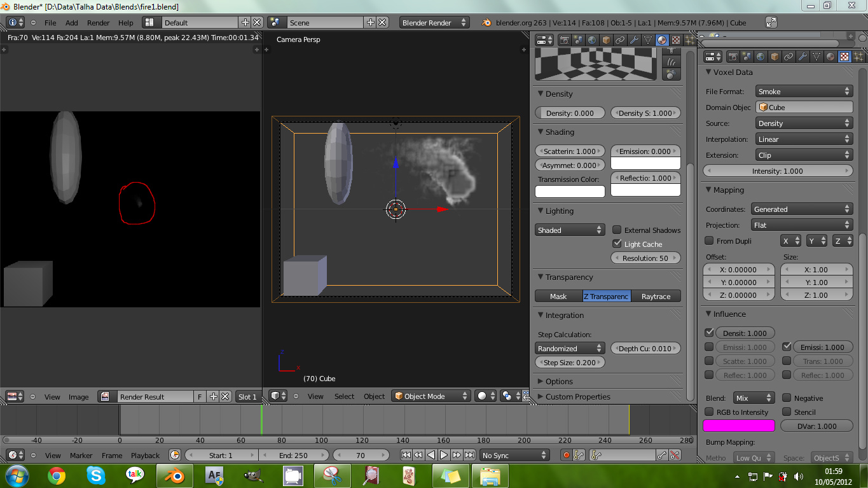Screen dimensions: 868x488
Task: Open the Add menu in top bar
Action: point(72,22)
